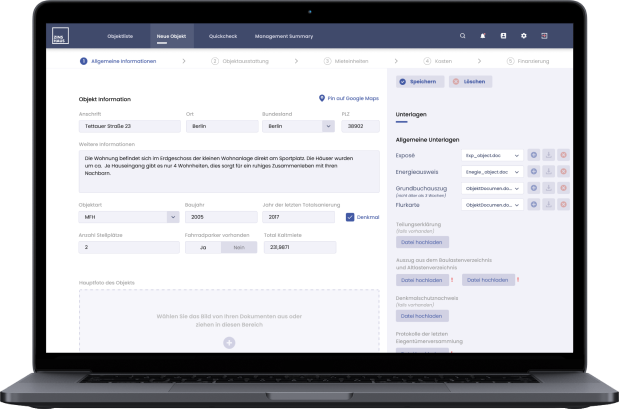Click first Datei hochladen under Baulastenverzeichnis
Viewport: 619px width, 409px height.
[x=422, y=280]
